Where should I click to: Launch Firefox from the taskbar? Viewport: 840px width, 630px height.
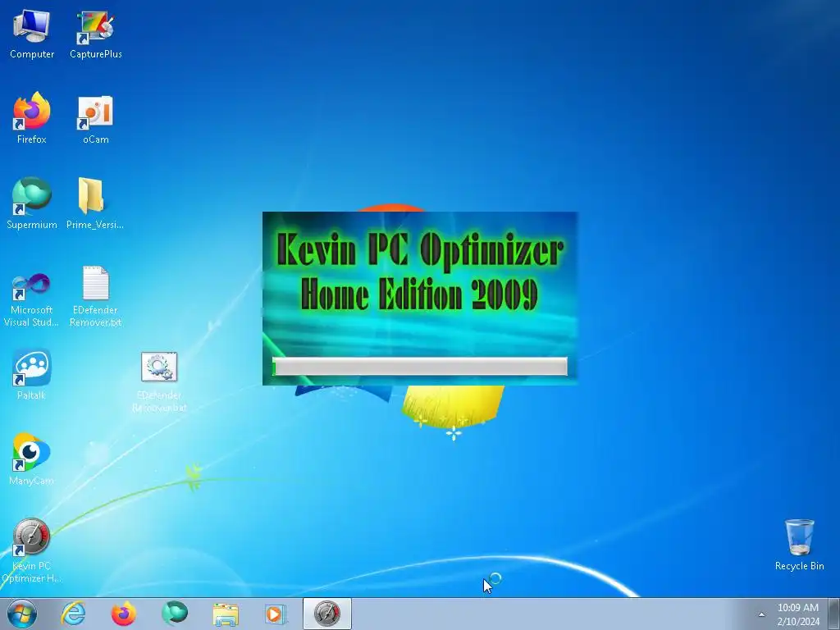point(123,614)
